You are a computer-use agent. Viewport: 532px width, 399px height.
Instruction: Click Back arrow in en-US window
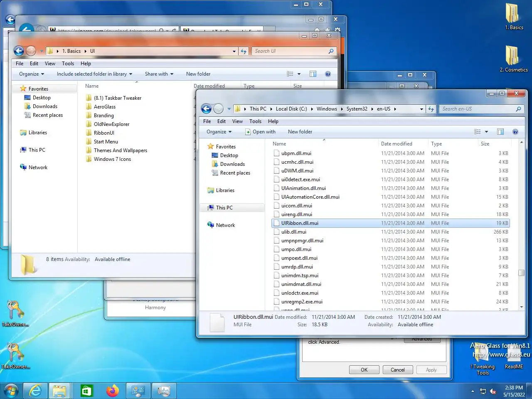[x=206, y=109]
